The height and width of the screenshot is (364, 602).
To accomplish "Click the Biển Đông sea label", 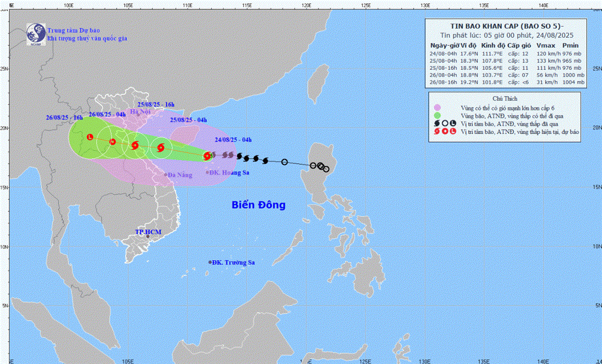I will click(x=258, y=205).
